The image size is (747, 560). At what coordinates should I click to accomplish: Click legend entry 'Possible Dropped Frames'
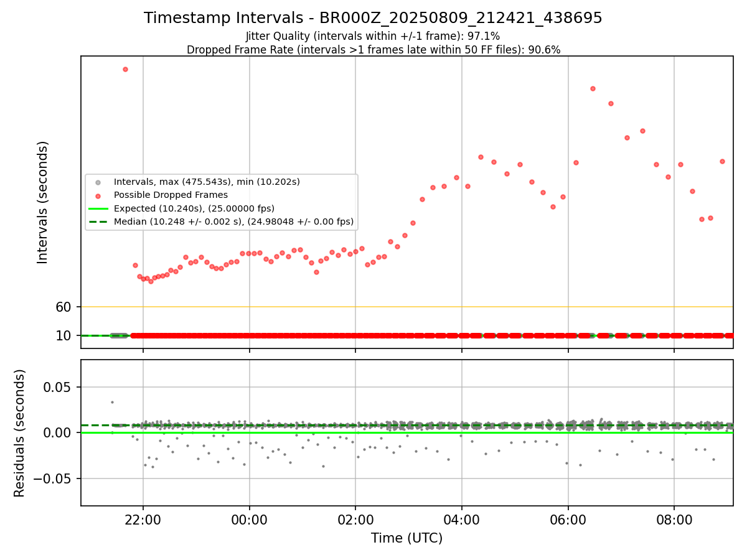pos(171,195)
